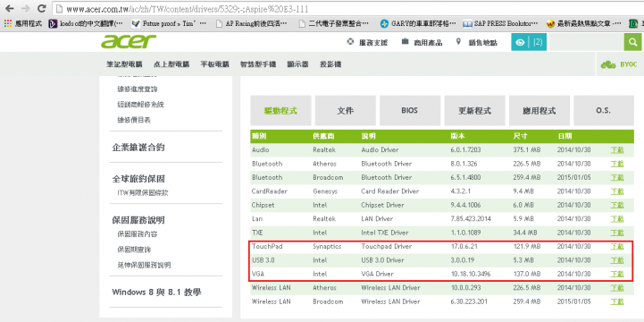
Task: Open the recently viewed eye icon (2)
Action: click(529, 42)
